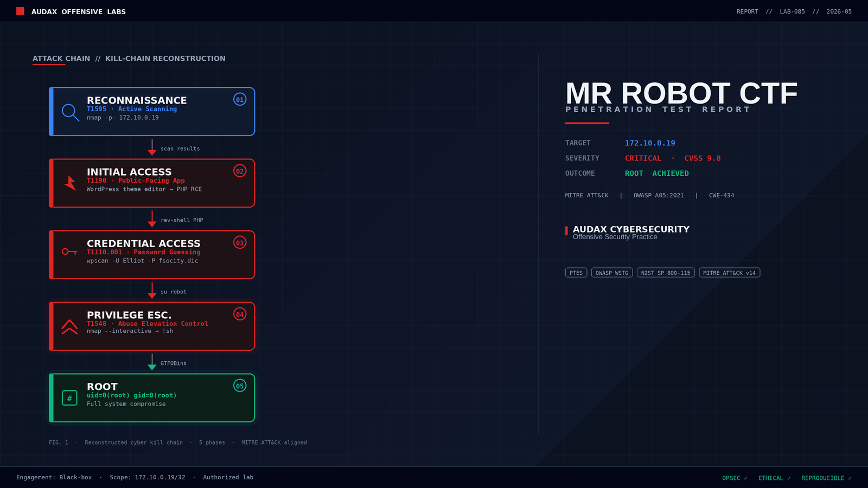Click the Root hash terminal icon
The width and height of the screenshot is (868, 488).
tap(69, 398)
